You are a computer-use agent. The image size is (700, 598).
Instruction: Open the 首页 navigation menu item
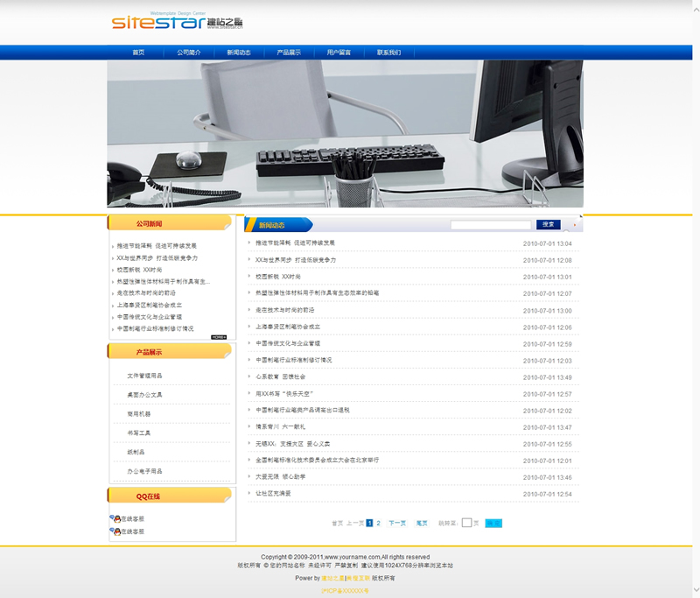[138, 53]
